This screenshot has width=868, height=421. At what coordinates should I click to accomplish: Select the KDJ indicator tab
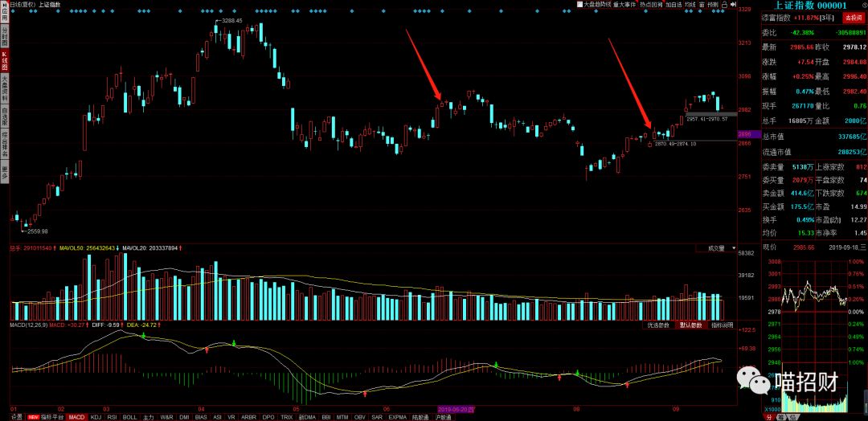96,417
